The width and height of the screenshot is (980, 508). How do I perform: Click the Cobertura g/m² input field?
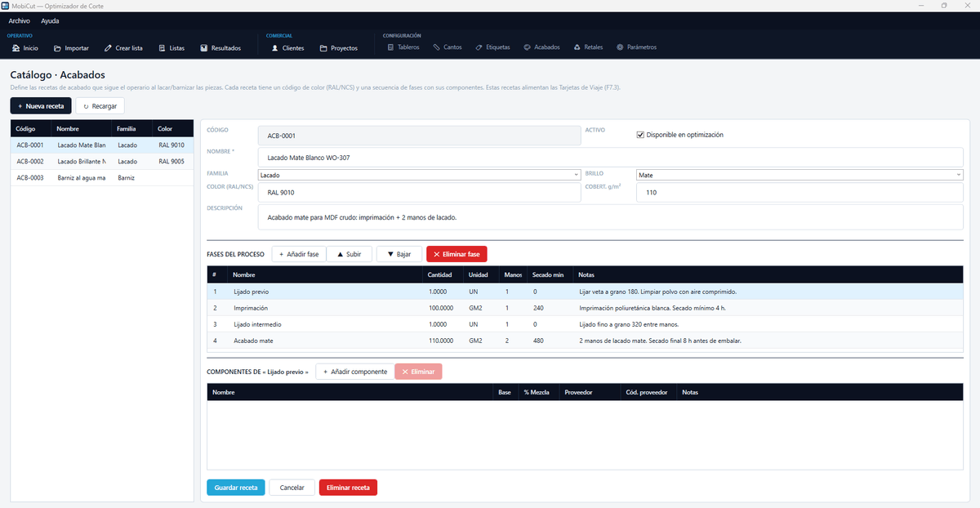click(x=800, y=193)
